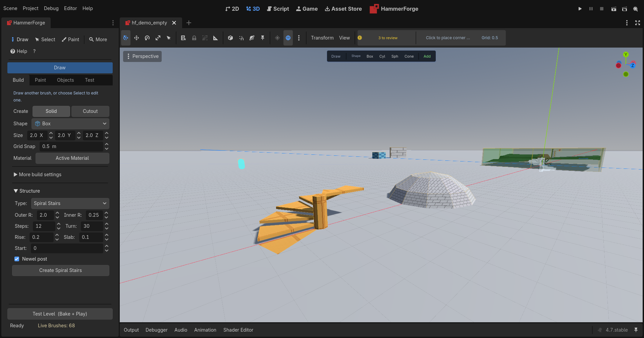Open the Shape Box dropdown
This screenshot has height=338, width=644.
tap(70, 124)
